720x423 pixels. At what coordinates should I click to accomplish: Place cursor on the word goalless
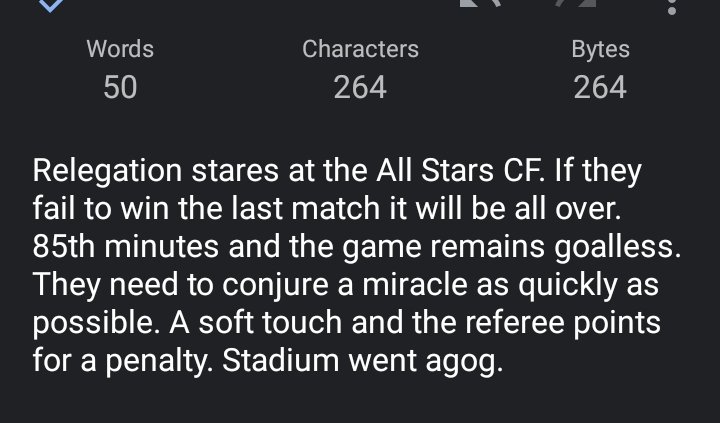click(x=617, y=247)
